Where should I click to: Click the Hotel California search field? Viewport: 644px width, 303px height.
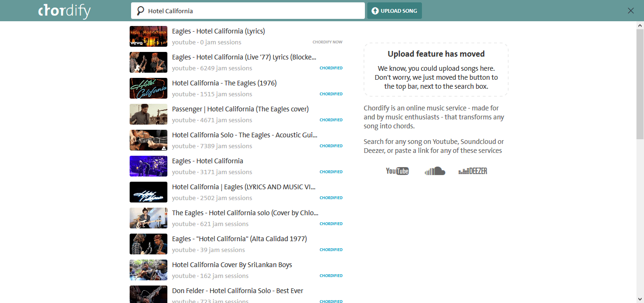pos(248,10)
